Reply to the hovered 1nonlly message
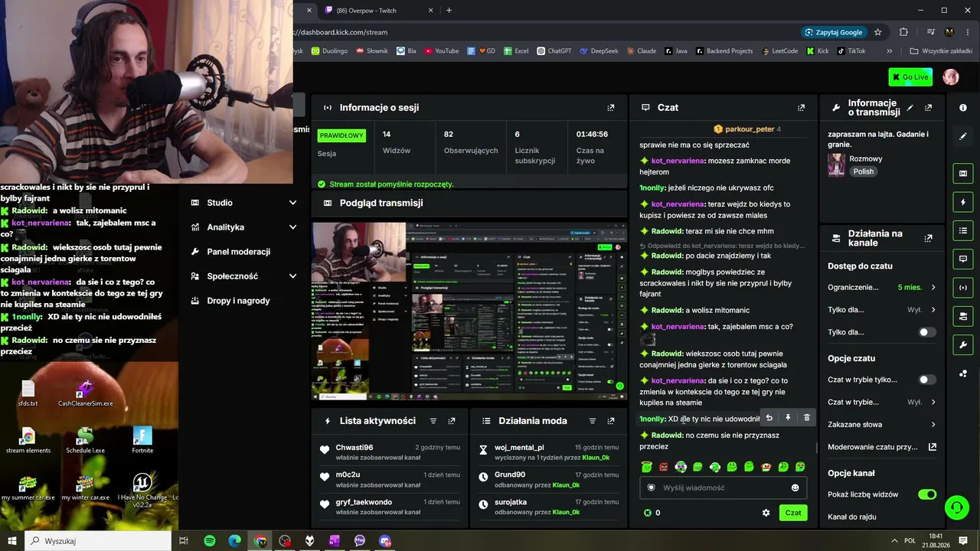 click(769, 418)
